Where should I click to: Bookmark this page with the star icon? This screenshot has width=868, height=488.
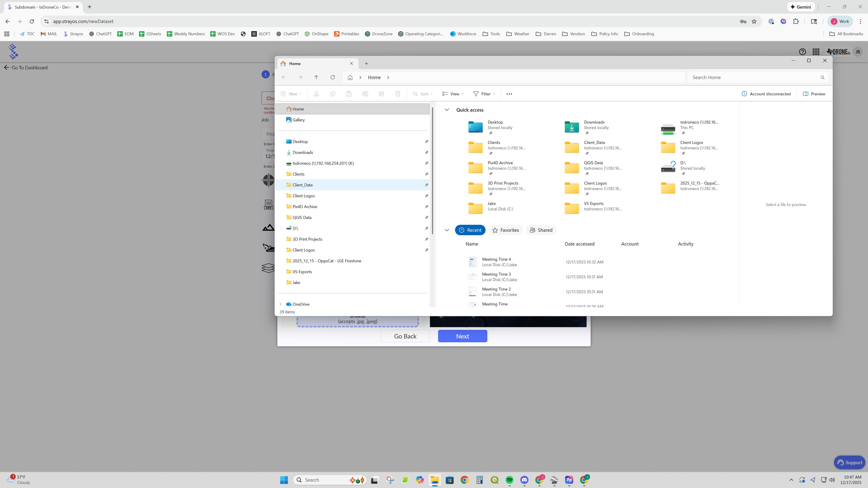tap(754, 21)
